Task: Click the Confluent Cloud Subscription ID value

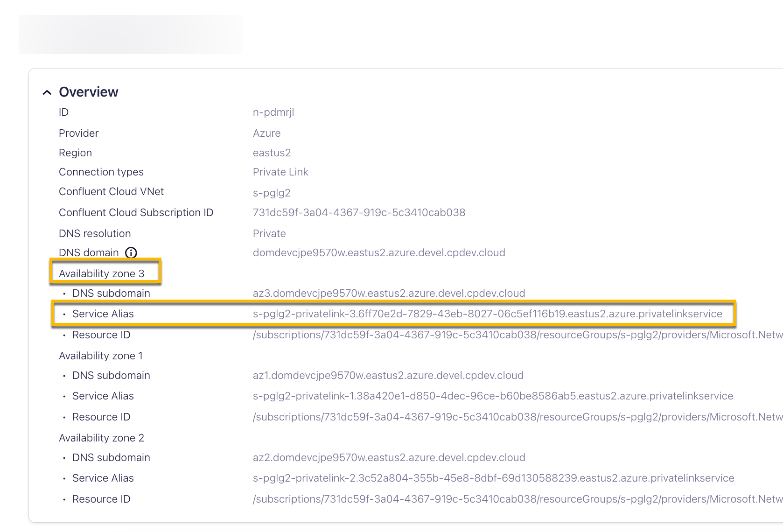Action: click(358, 212)
